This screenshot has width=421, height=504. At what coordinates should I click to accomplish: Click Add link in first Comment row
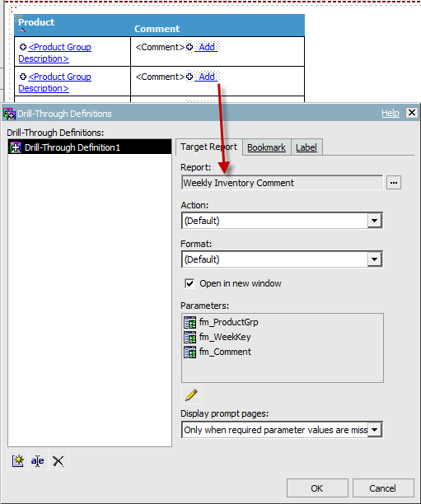pyautogui.click(x=207, y=47)
